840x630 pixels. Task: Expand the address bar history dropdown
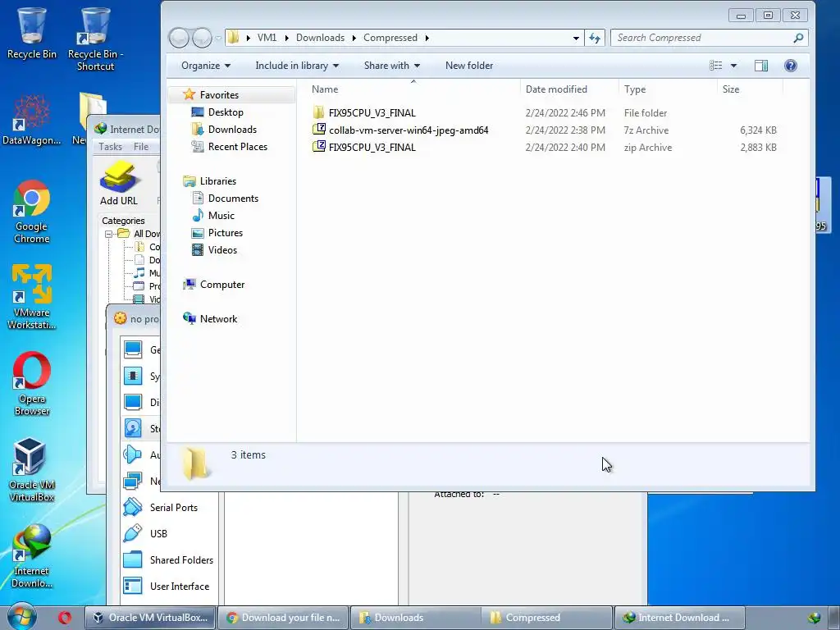tap(576, 38)
